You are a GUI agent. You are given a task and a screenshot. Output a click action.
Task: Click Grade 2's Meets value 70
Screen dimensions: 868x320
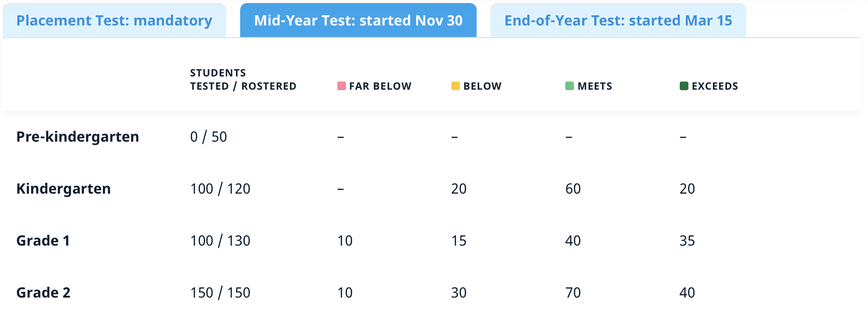573,292
